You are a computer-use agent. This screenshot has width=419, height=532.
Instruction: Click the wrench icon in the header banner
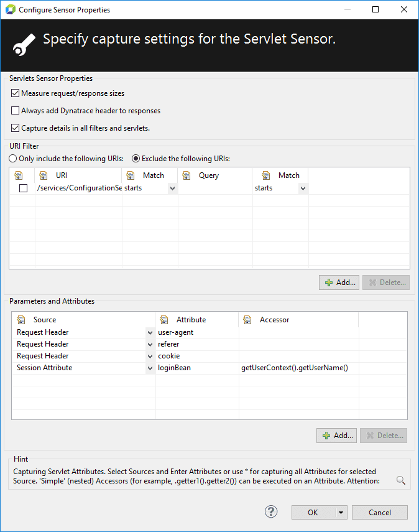[24, 45]
